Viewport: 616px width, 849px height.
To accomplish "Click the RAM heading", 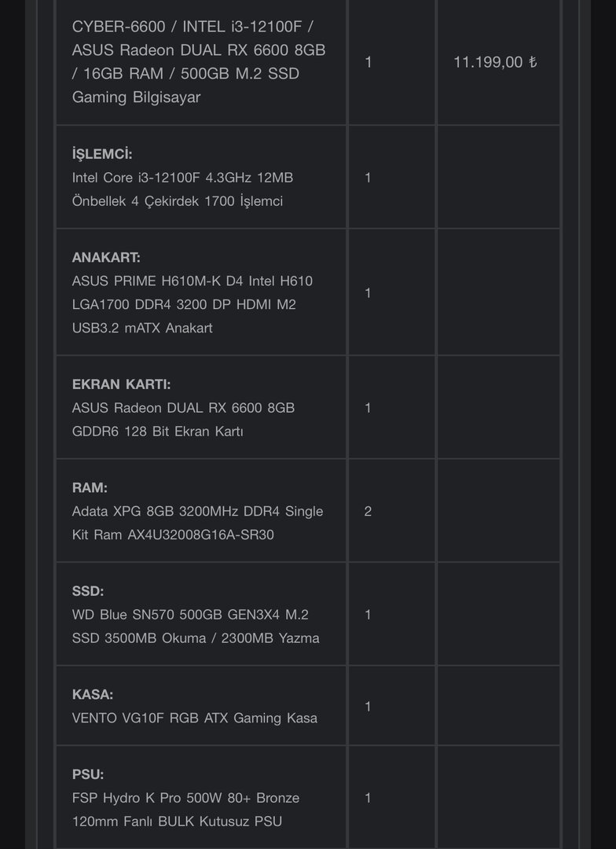I will tap(90, 487).
